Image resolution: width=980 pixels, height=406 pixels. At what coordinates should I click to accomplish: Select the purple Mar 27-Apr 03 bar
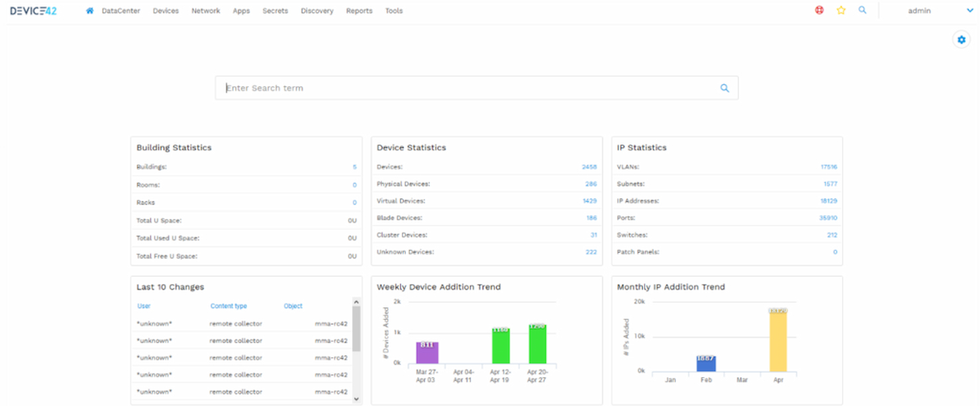click(x=427, y=352)
